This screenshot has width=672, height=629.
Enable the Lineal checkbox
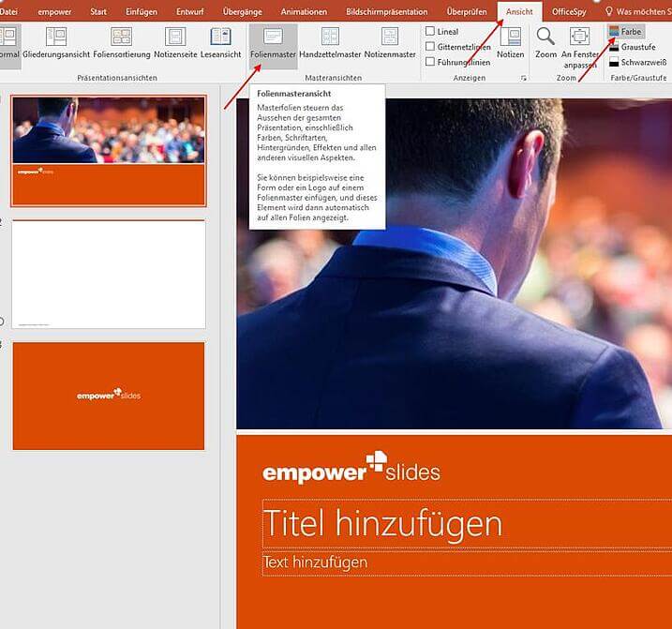point(430,31)
